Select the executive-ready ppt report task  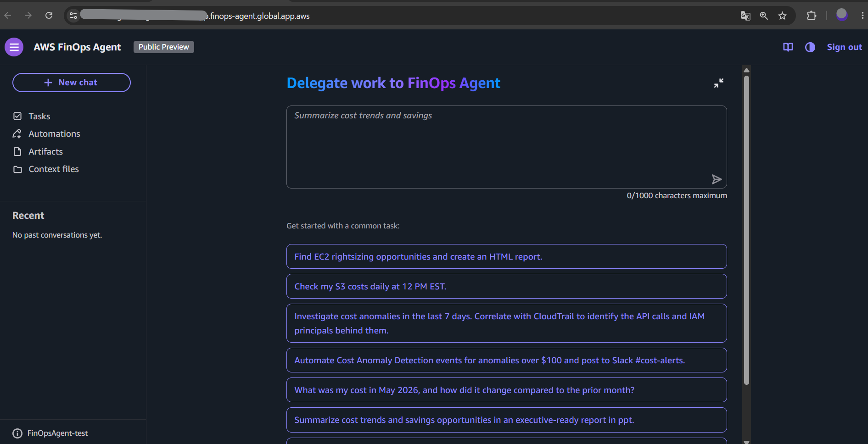[x=507, y=420]
